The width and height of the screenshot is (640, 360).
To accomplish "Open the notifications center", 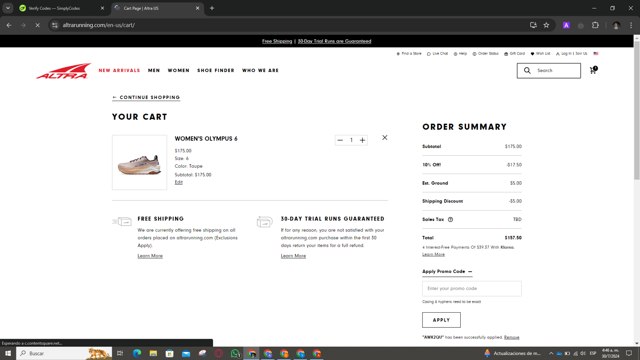I will [x=629, y=353].
